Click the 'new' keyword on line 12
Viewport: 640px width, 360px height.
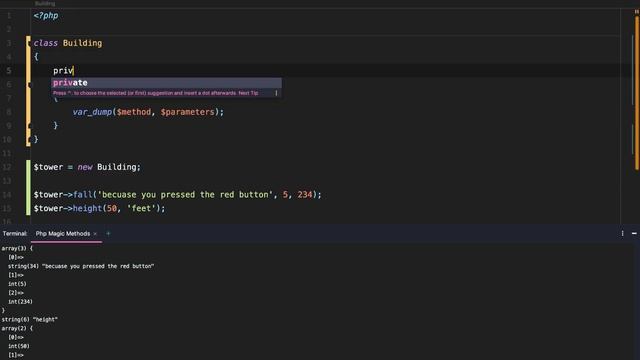pos(85,167)
